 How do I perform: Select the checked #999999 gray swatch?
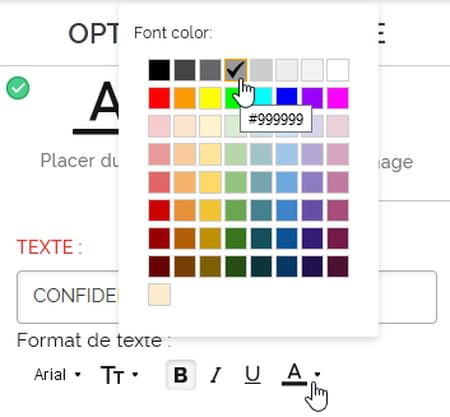[236, 70]
